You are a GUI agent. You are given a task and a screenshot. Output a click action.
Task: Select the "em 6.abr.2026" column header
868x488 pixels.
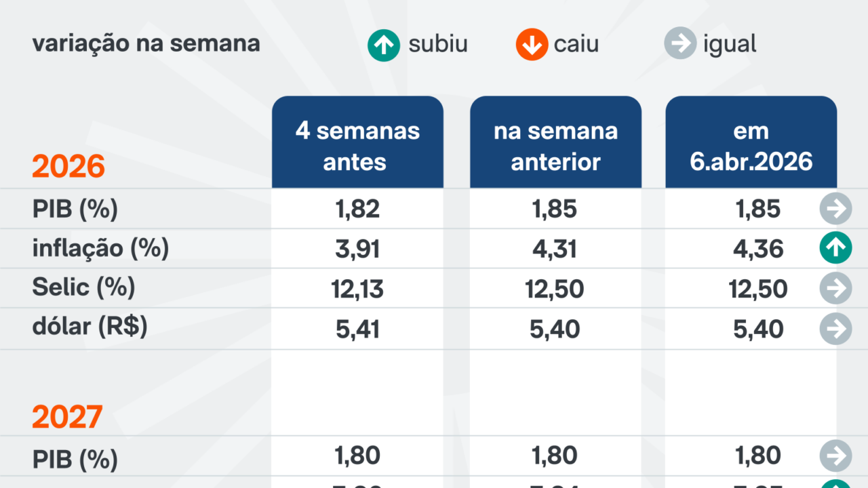pyautogui.click(x=751, y=145)
